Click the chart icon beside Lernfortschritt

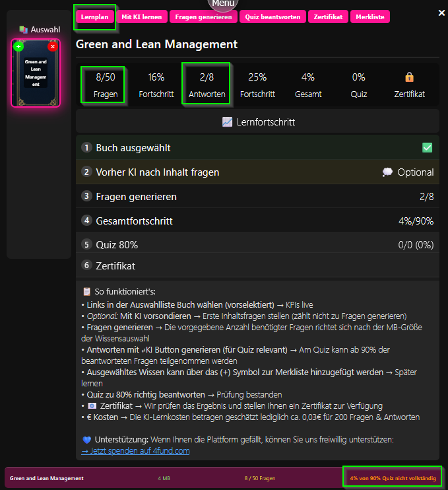click(227, 122)
